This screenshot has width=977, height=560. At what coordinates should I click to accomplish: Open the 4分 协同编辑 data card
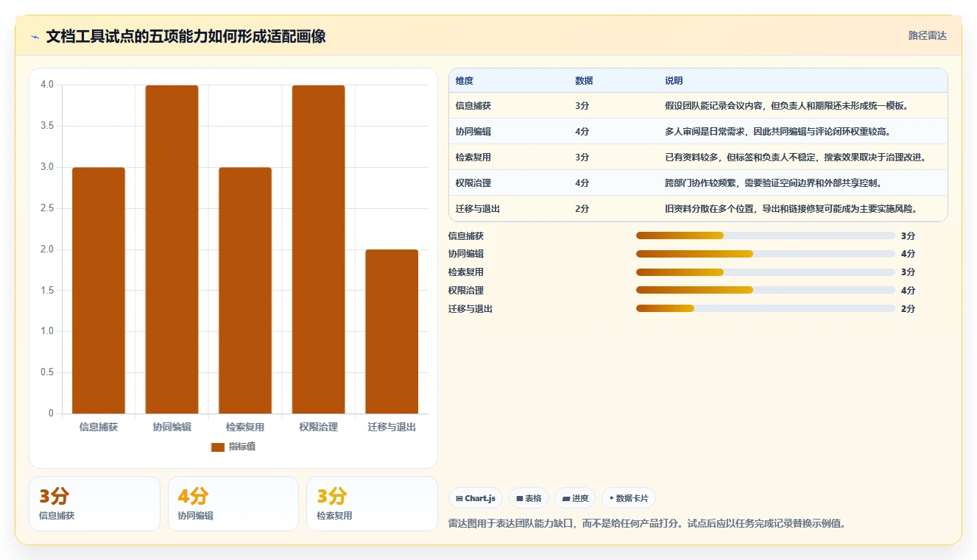click(x=233, y=503)
